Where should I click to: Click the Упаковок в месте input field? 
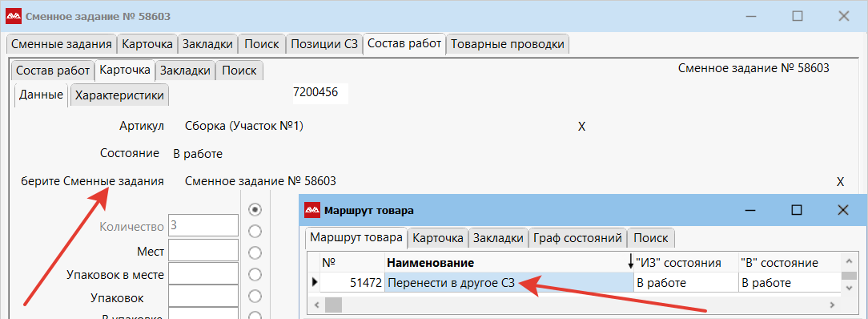pyautogui.click(x=203, y=274)
